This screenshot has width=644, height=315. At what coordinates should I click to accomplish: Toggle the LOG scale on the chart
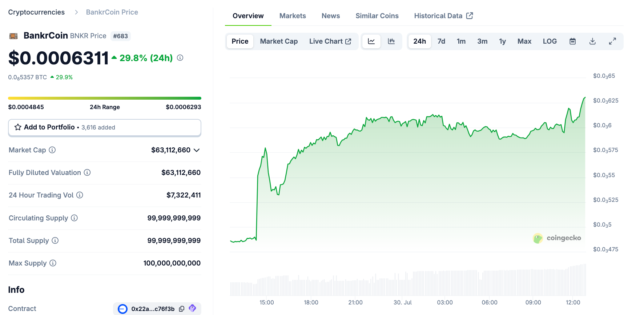click(550, 41)
